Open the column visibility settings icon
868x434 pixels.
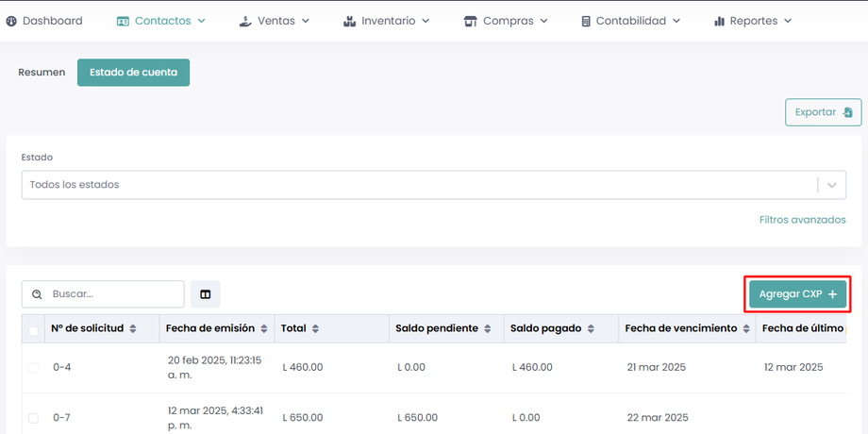[205, 294]
